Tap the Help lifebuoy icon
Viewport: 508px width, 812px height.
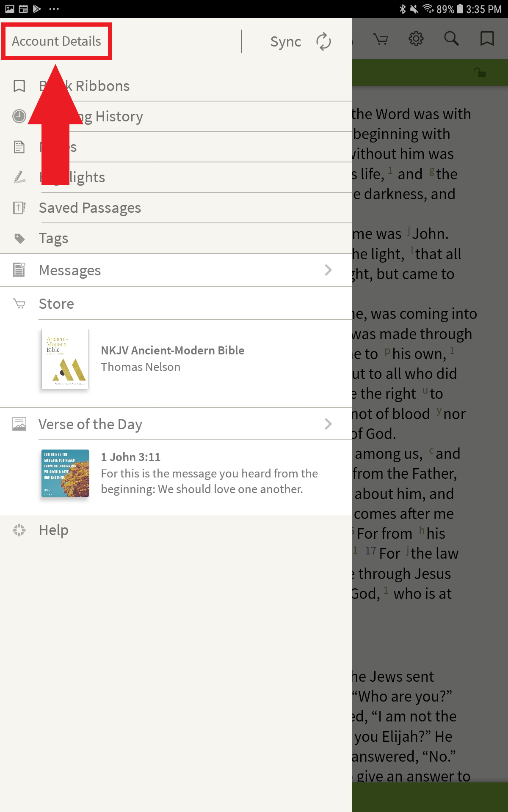19,530
